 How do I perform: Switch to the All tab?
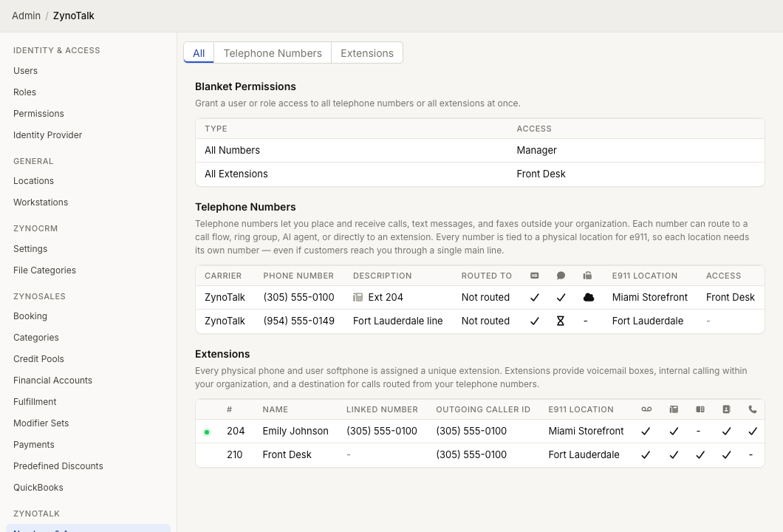pyautogui.click(x=199, y=53)
